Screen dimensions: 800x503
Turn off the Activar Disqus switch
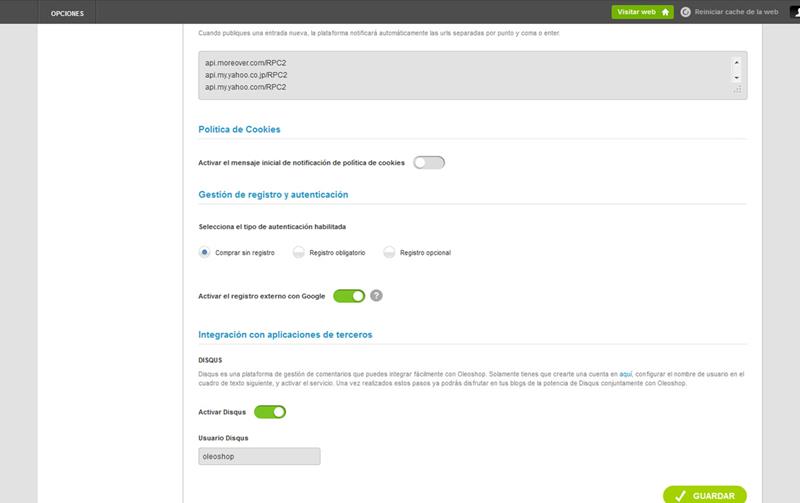(270, 411)
